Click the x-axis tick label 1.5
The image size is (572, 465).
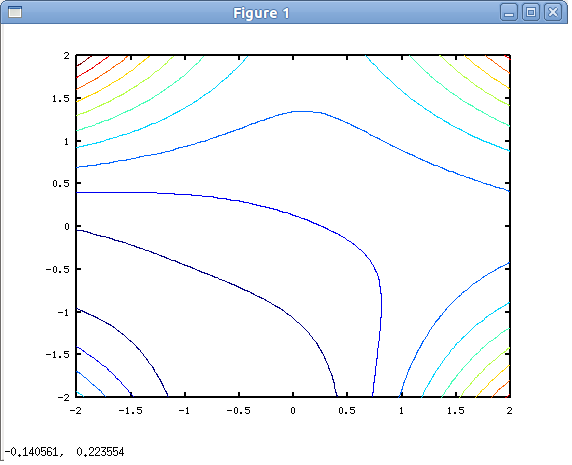tap(455, 411)
